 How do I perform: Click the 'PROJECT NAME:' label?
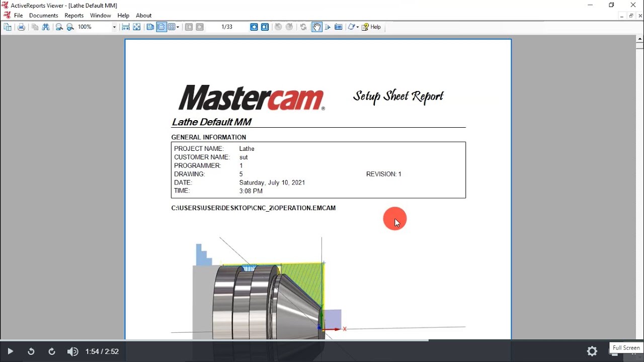(199, 149)
